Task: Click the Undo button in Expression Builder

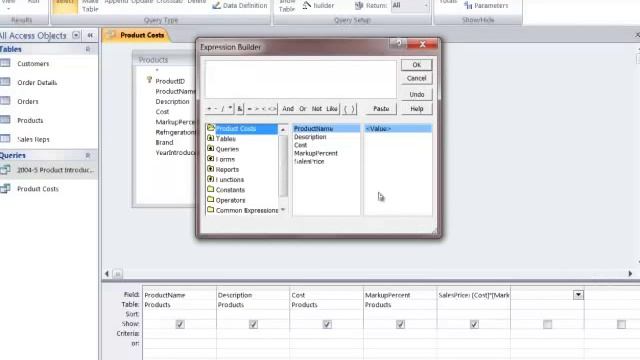Action: click(x=416, y=94)
